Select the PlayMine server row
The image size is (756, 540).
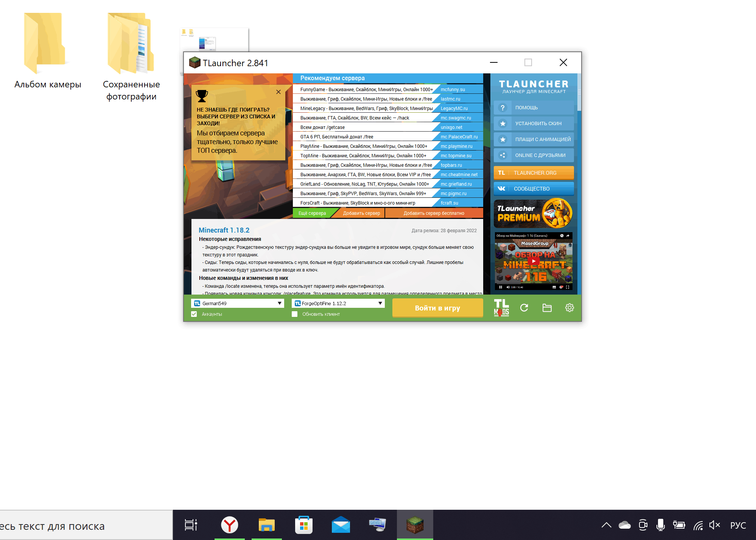point(388,146)
